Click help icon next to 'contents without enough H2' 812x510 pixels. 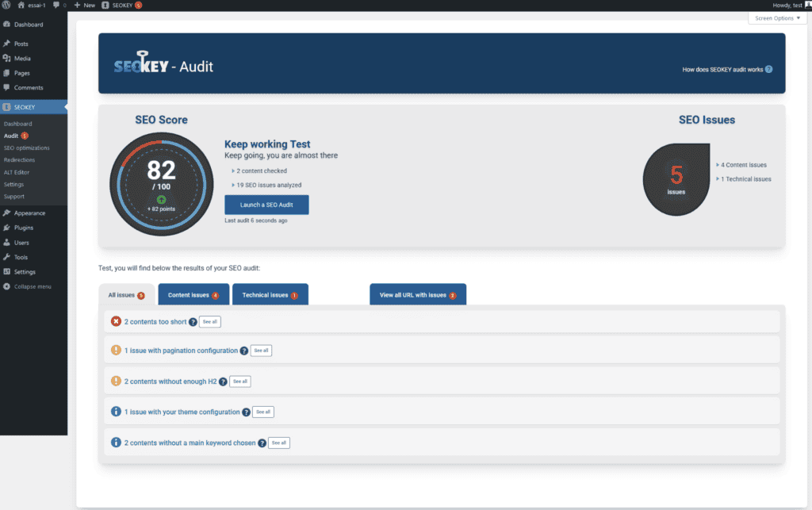coord(223,382)
